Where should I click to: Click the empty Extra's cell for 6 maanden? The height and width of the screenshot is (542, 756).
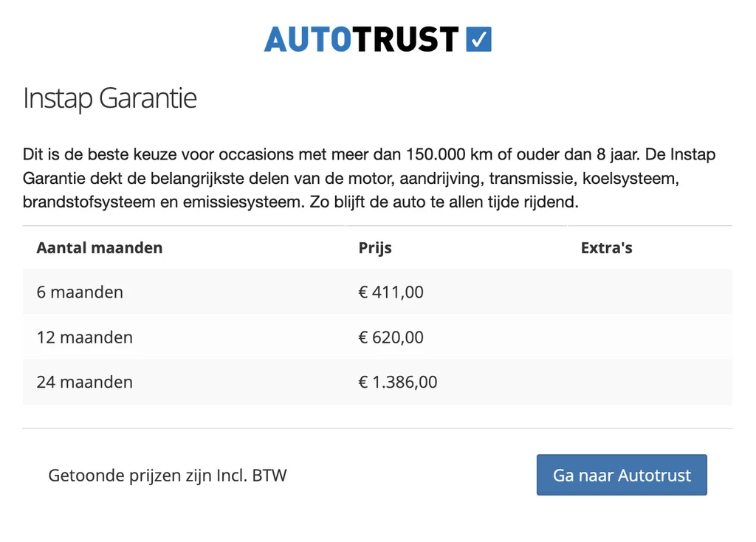[650, 292]
